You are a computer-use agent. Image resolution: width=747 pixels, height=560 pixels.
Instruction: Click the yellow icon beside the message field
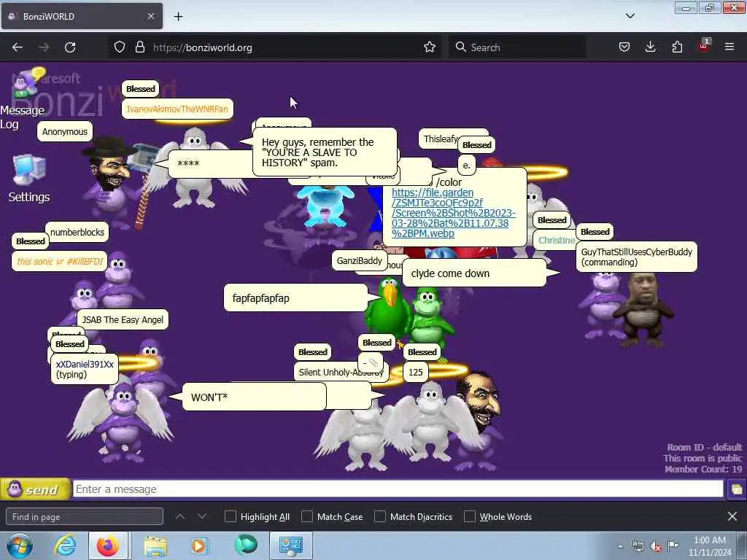click(736, 489)
